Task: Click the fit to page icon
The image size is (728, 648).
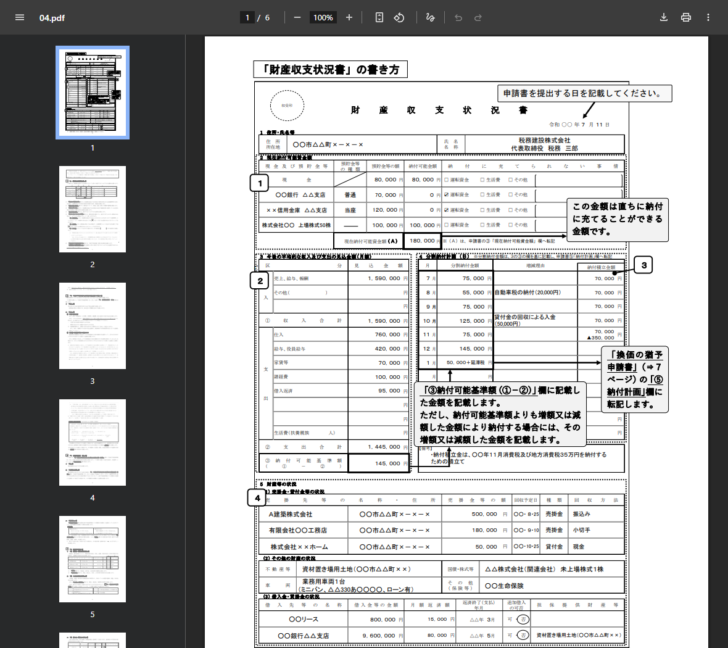Action: coord(379,18)
